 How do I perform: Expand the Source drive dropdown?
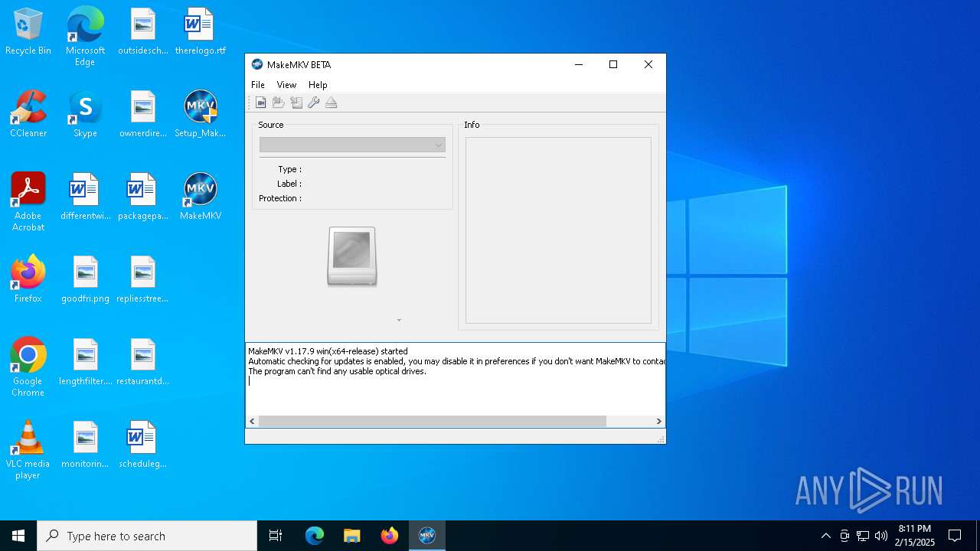pos(352,145)
